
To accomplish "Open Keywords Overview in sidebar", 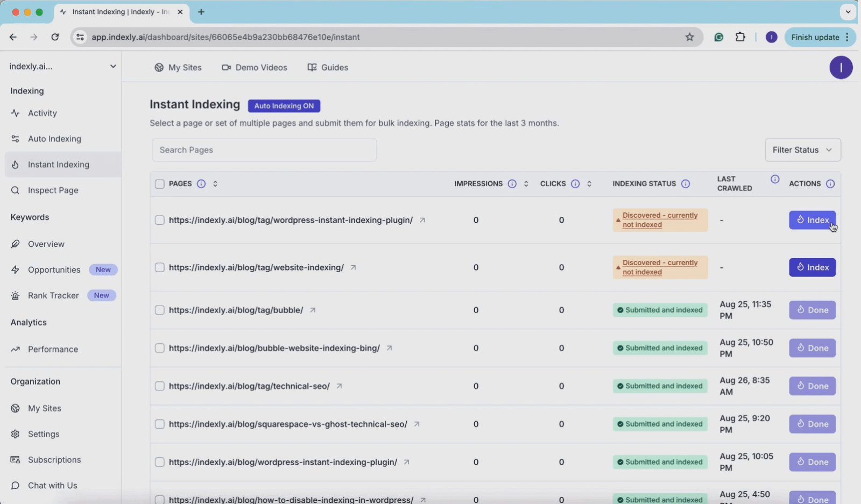I will click(x=63, y=244).
